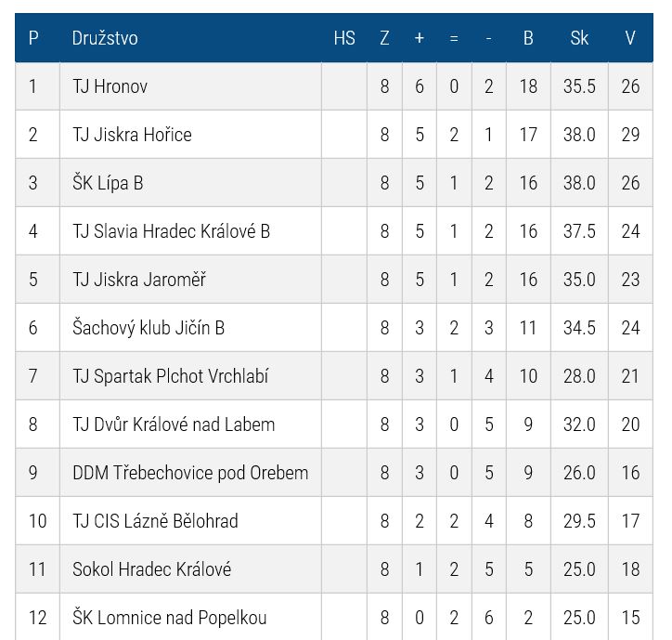Select TJ Spartak Plchot Vrchlabí

pyautogui.click(x=170, y=376)
